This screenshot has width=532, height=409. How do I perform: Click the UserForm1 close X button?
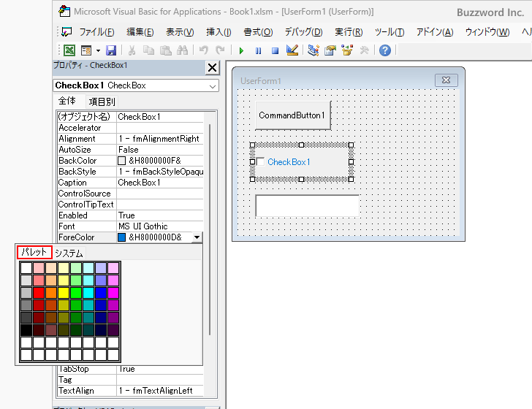(x=446, y=80)
